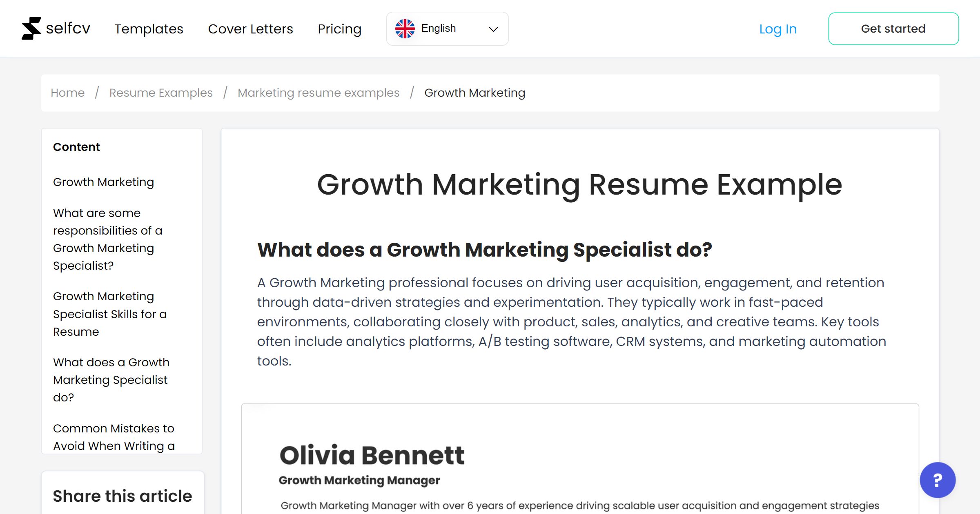This screenshot has width=980, height=514.
Task: Click the Log In link
Action: [x=777, y=29]
